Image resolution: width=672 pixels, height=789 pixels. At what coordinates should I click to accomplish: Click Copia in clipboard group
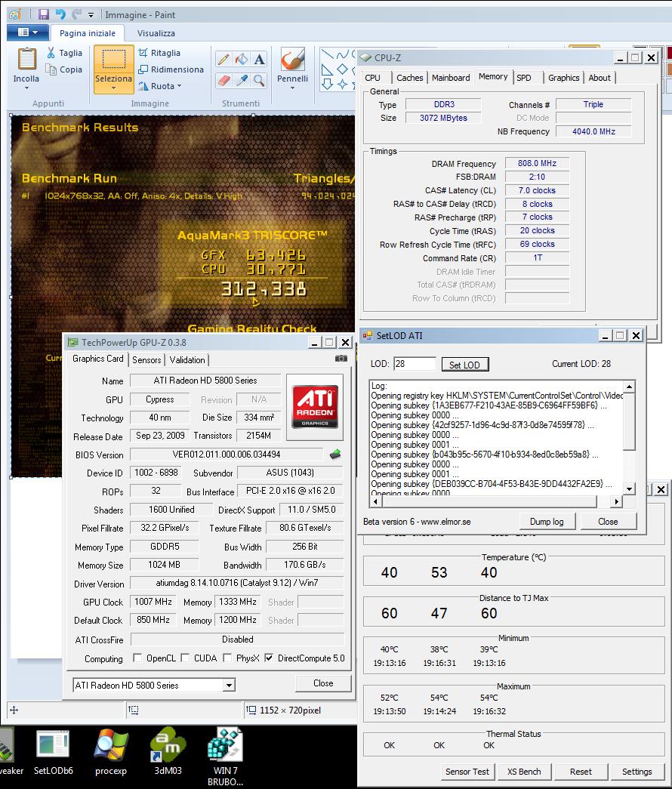pyautogui.click(x=64, y=69)
